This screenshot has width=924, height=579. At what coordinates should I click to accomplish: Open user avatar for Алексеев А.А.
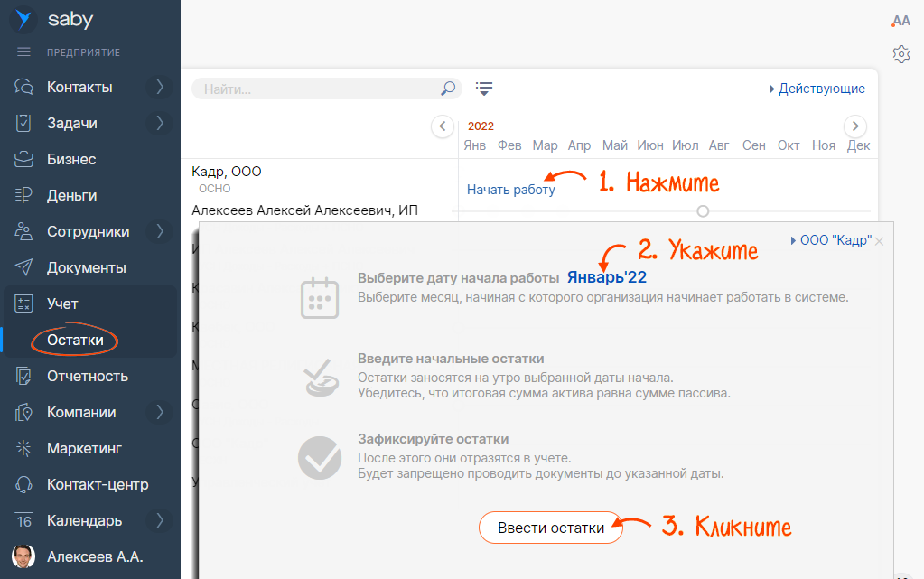(x=24, y=556)
